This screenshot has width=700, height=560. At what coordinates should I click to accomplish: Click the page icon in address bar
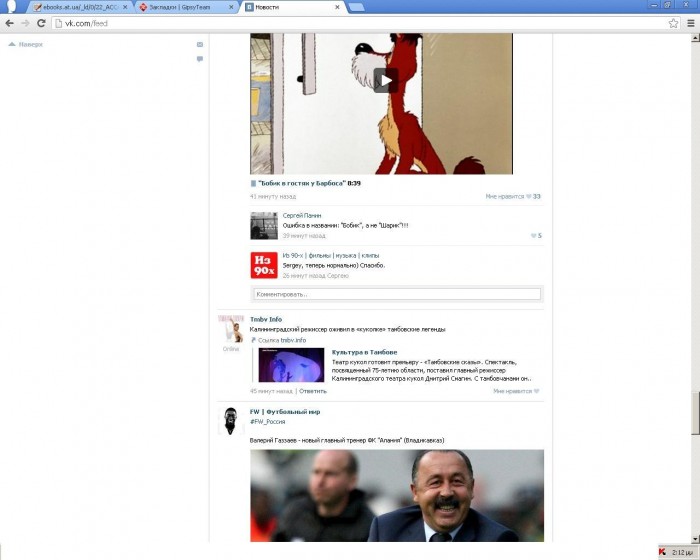[58, 23]
